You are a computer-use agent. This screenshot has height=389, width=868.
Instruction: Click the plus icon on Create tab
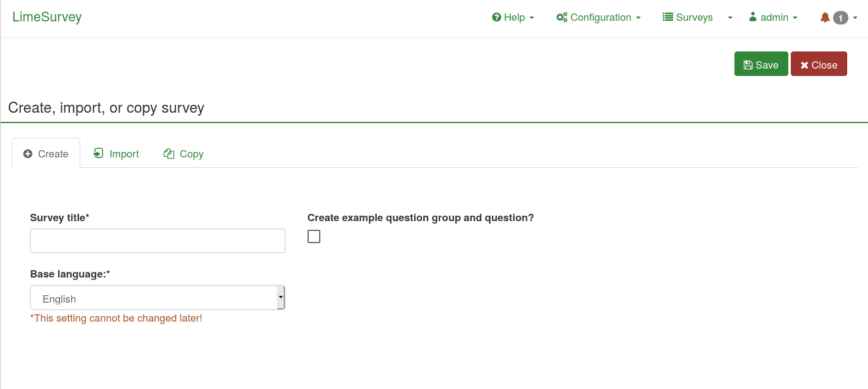point(28,154)
